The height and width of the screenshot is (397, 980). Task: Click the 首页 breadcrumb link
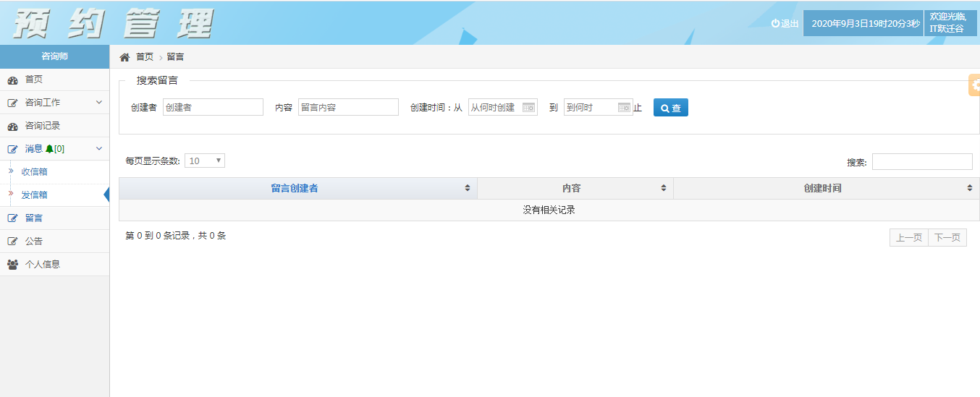point(145,57)
